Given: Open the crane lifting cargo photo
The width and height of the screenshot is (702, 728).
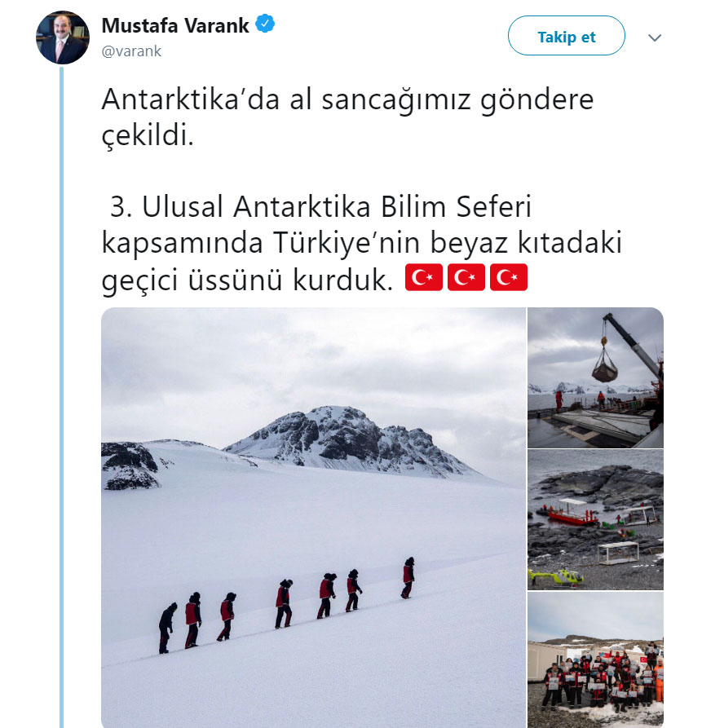Looking at the screenshot, I should point(596,377).
